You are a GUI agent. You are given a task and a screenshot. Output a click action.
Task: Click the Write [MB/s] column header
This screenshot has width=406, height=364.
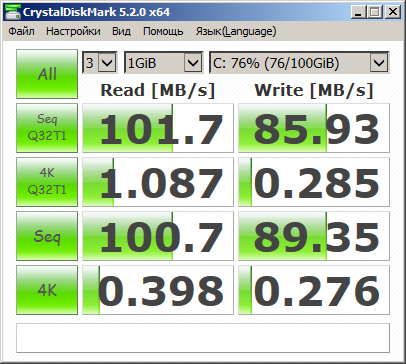click(x=314, y=90)
